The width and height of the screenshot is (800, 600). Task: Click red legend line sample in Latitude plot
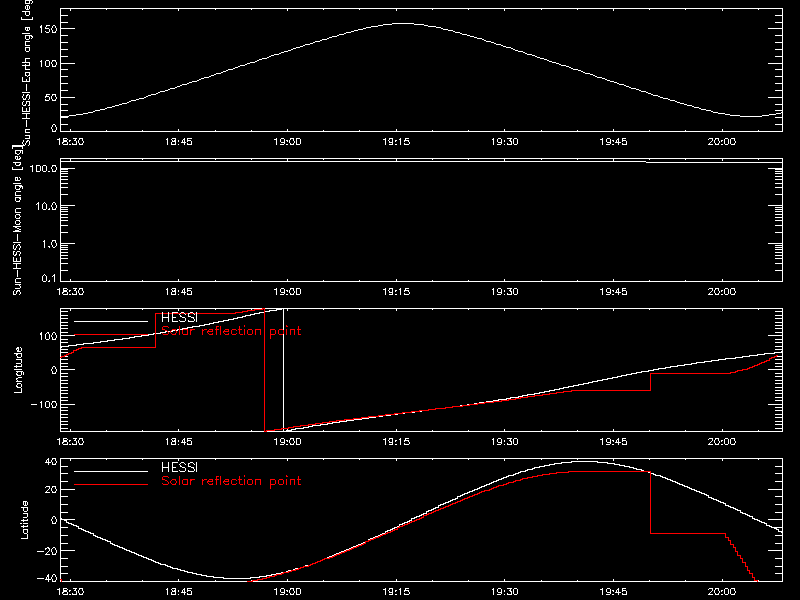pyautogui.click(x=111, y=484)
